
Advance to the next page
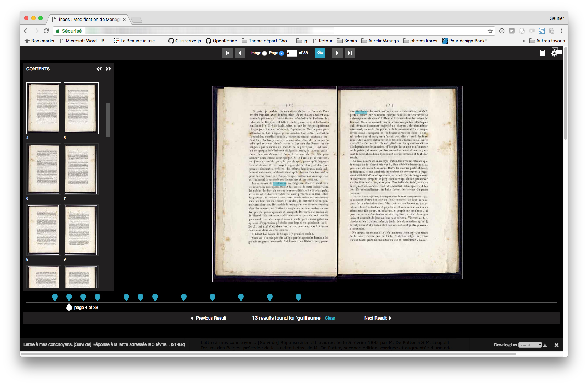pos(337,53)
